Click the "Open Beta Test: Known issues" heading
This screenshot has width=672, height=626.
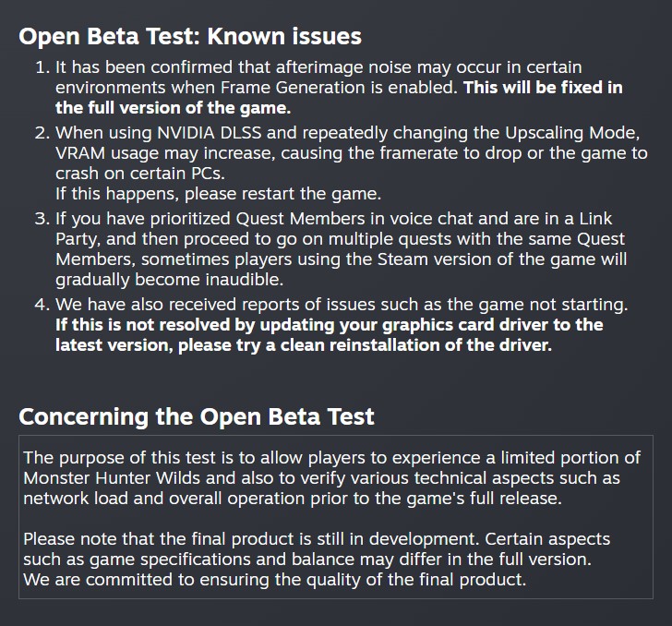coord(190,36)
